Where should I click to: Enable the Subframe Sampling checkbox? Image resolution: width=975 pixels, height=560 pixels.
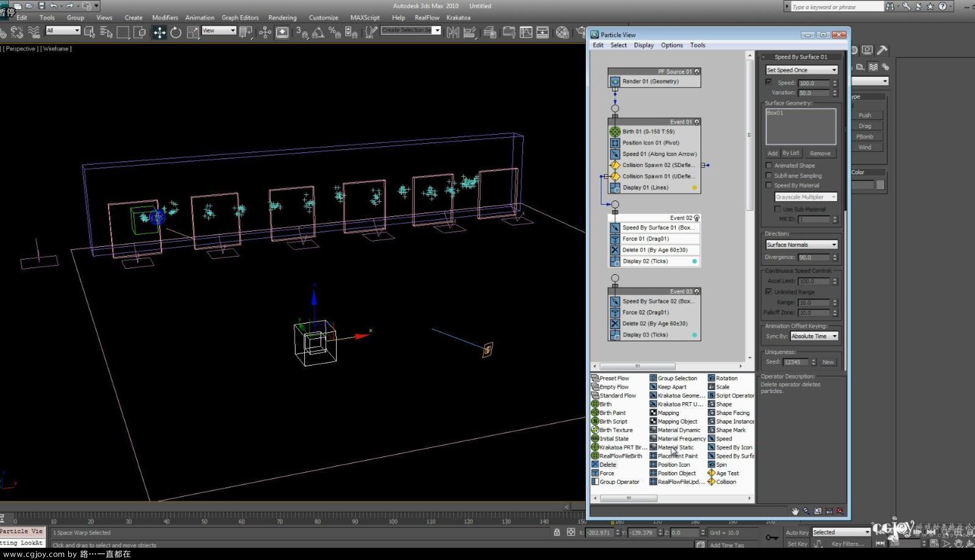pyautogui.click(x=769, y=175)
